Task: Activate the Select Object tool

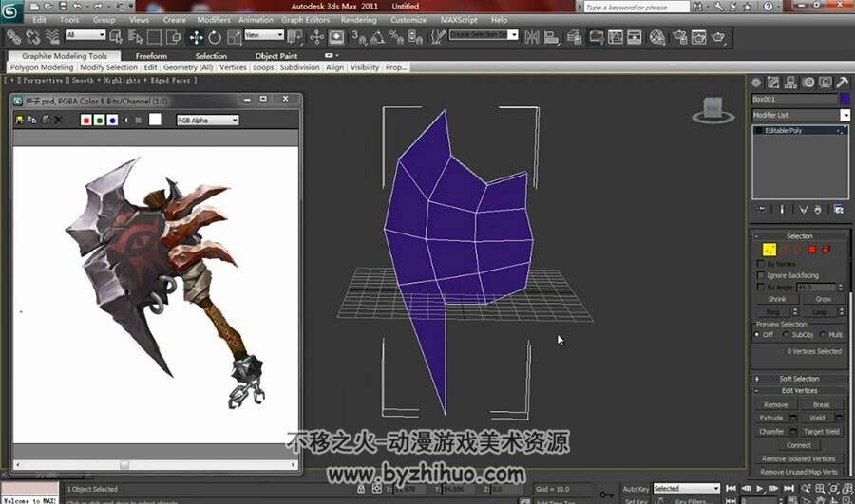Action: 116,37
